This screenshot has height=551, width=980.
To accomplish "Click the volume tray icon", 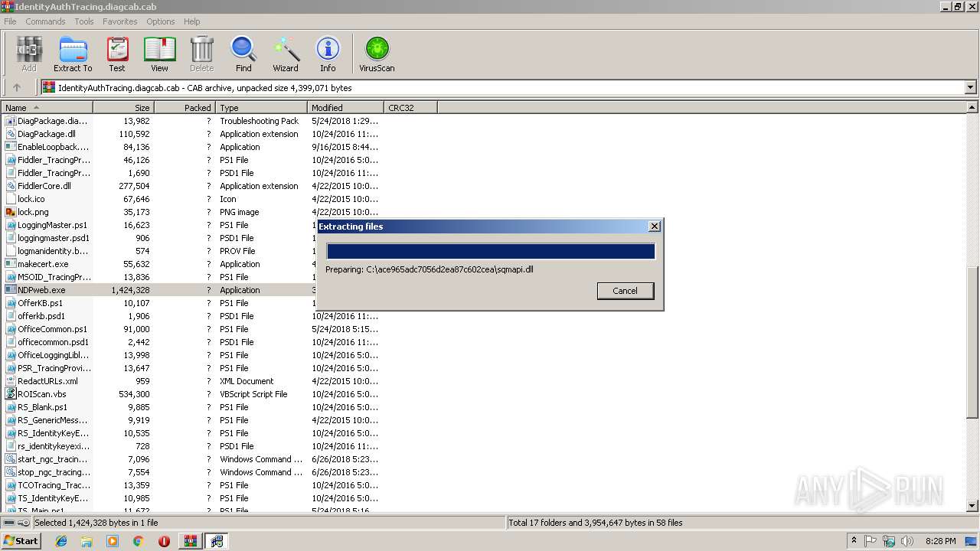I will (907, 541).
